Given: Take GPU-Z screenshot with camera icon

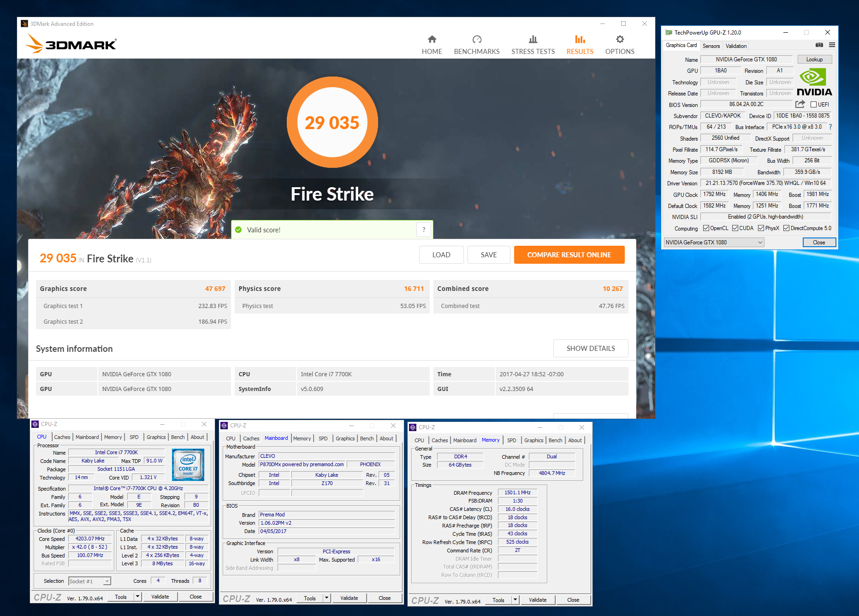Looking at the screenshot, I should pyautogui.click(x=819, y=45).
